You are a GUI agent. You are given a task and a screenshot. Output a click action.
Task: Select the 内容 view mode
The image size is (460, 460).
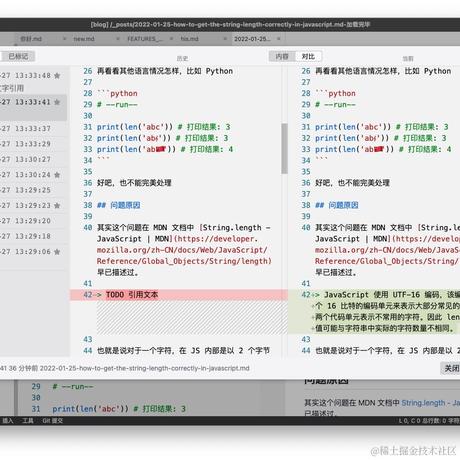pyautogui.click(x=282, y=56)
